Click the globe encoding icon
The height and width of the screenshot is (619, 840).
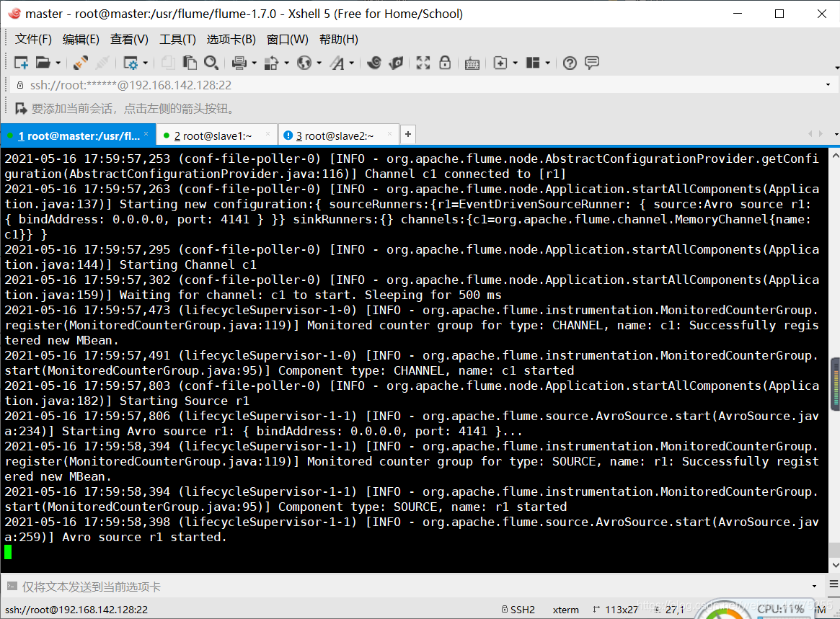[x=304, y=63]
